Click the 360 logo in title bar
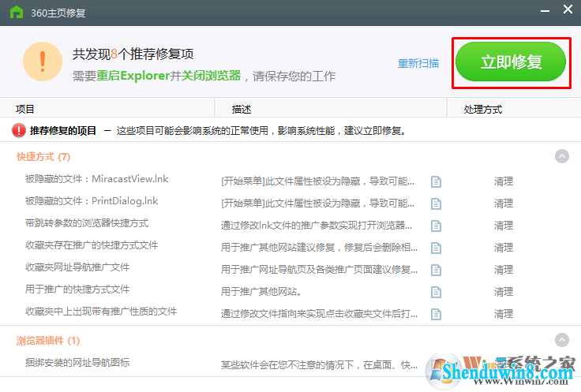The width and height of the screenshot is (581, 392). pyautogui.click(x=17, y=12)
